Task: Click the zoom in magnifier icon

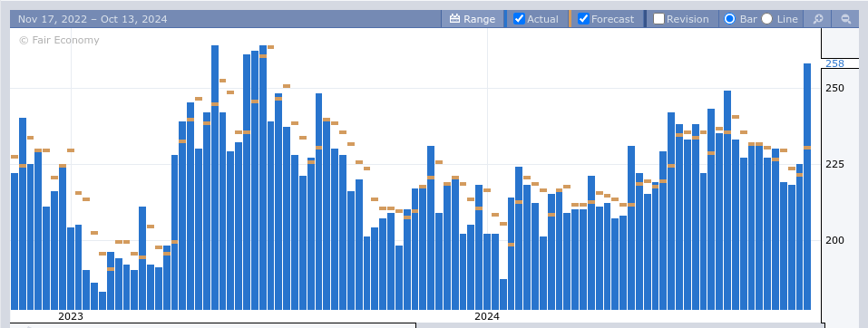Action: coord(817,19)
